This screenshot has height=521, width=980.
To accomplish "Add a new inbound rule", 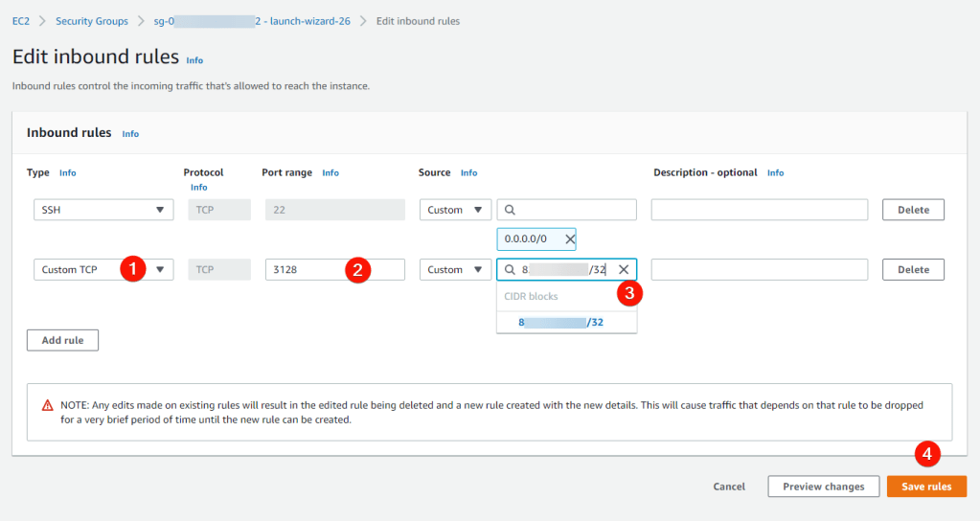I will [x=62, y=340].
